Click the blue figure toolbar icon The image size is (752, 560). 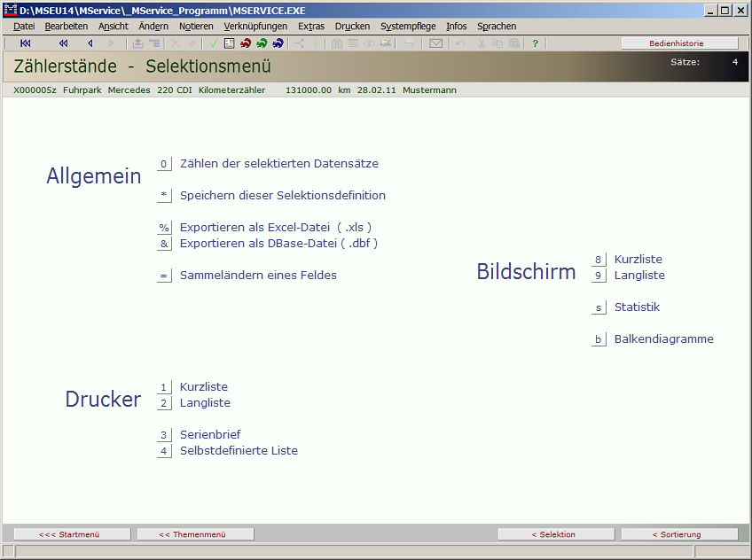[278, 43]
